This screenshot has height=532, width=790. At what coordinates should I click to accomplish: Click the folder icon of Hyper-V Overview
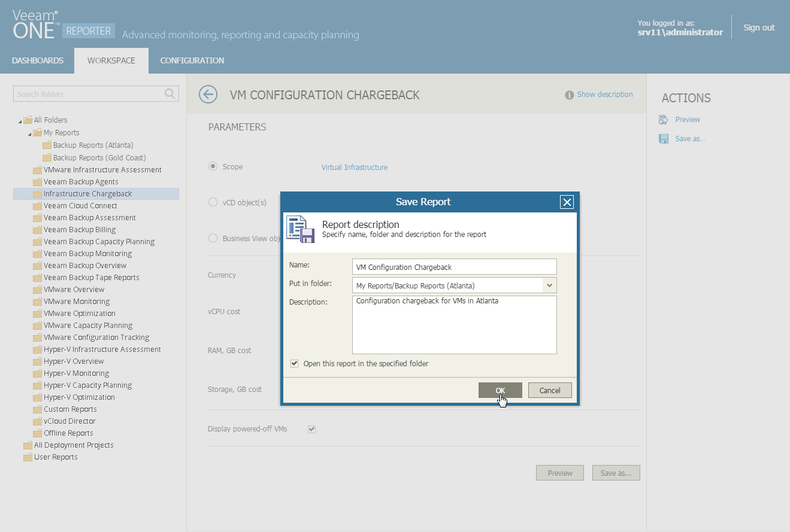pos(38,361)
